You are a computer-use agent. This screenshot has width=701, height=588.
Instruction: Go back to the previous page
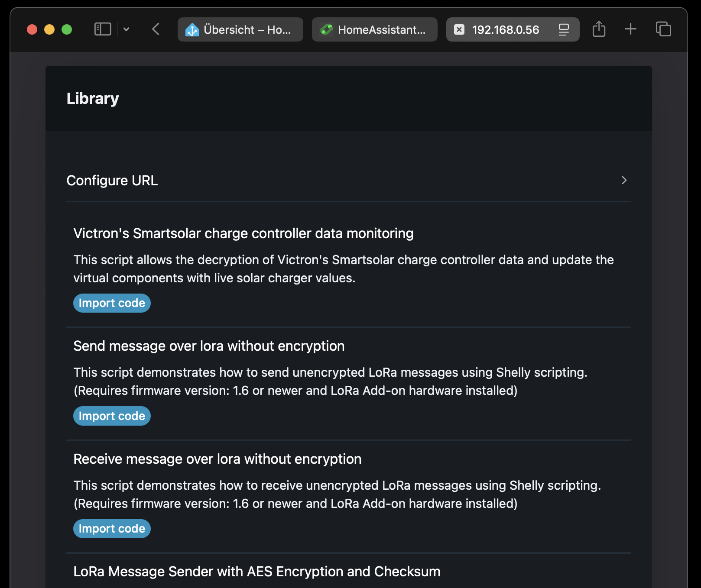click(x=156, y=29)
